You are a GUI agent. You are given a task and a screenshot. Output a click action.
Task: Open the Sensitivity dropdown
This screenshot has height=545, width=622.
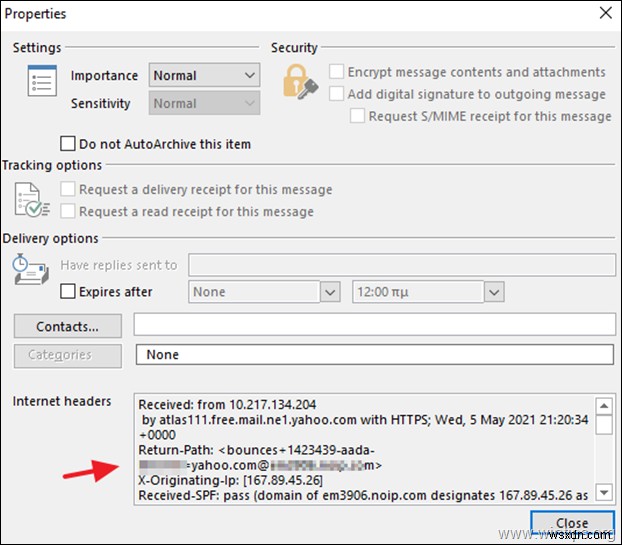(204, 103)
